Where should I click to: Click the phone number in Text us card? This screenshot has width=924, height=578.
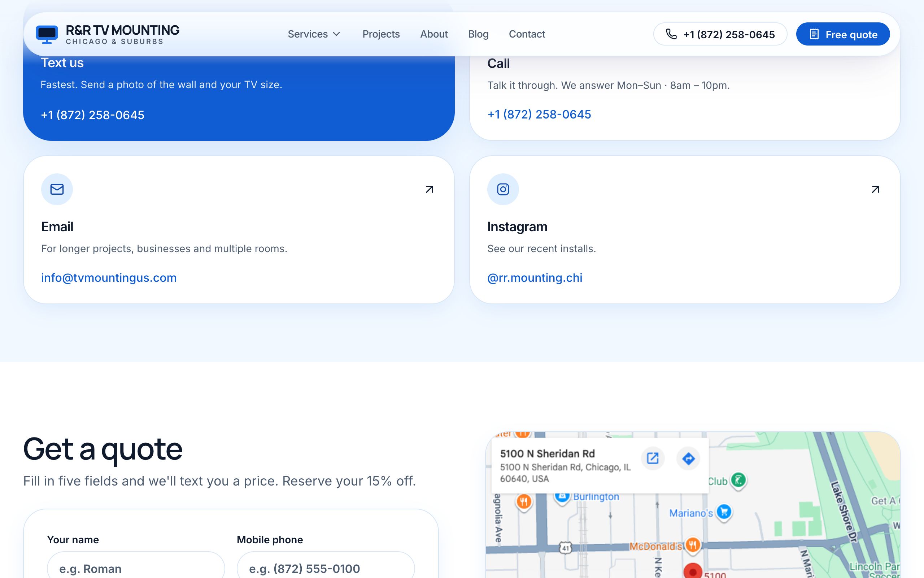[92, 115]
